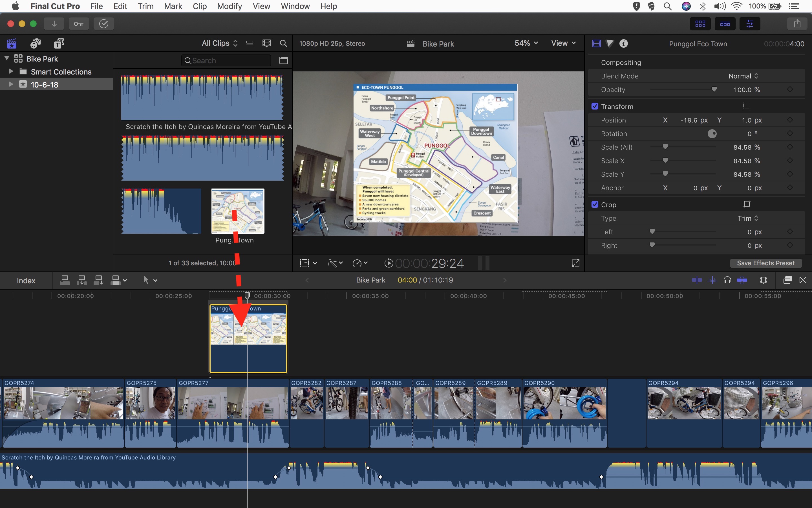Open the Color Inspector triangle tab
Screen dimensions: 812x508
[x=610, y=44]
